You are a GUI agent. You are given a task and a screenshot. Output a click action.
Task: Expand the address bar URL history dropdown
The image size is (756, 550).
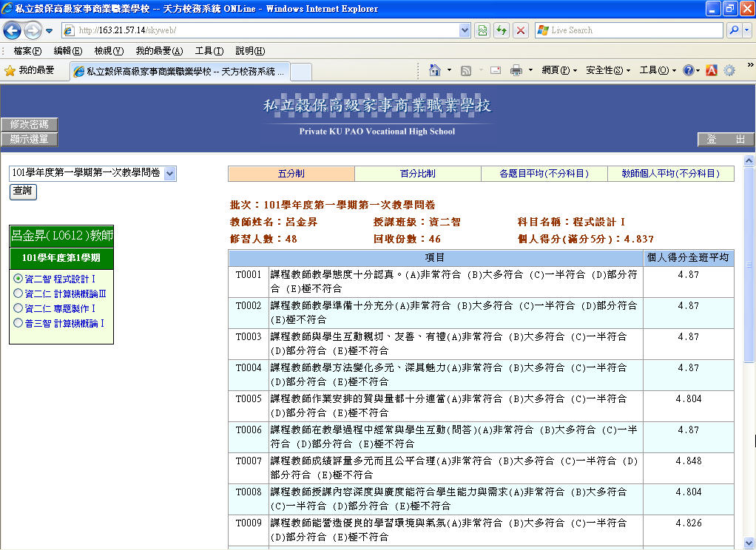click(x=465, y=30)
